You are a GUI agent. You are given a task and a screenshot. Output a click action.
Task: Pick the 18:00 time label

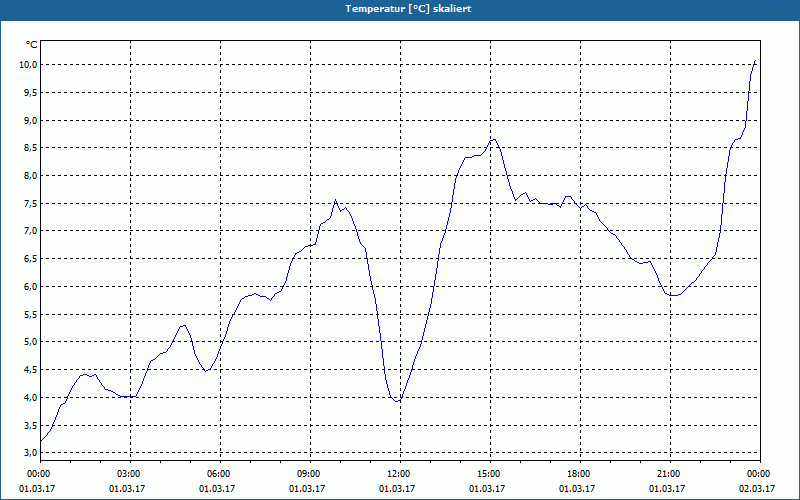[x=581, y=474]
